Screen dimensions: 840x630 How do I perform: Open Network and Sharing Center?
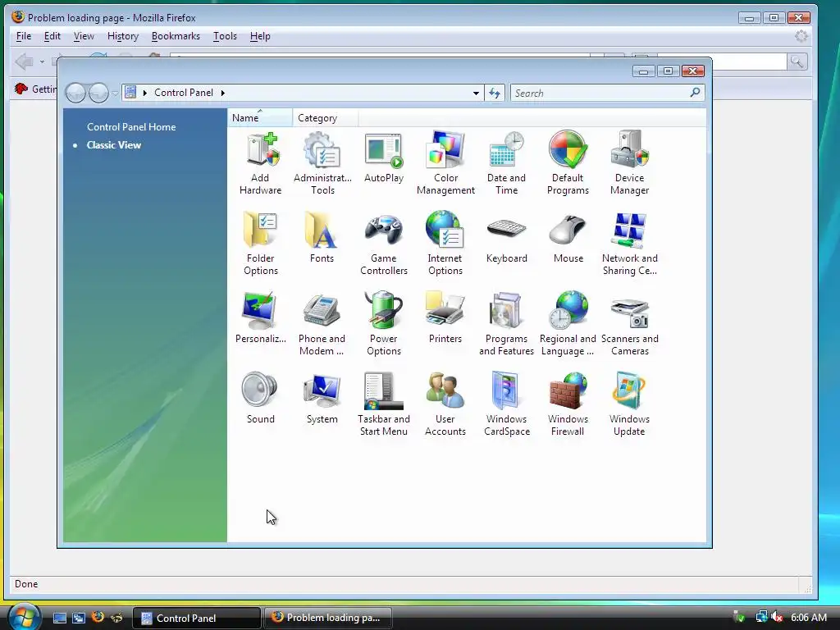tap(629, 244)
